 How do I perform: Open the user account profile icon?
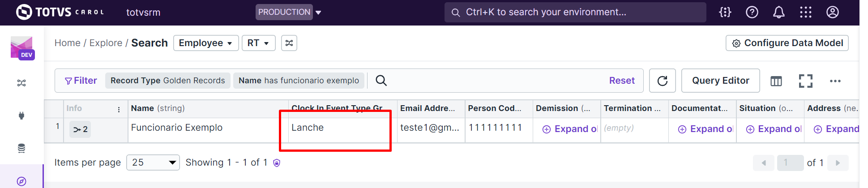click(833, 13)
